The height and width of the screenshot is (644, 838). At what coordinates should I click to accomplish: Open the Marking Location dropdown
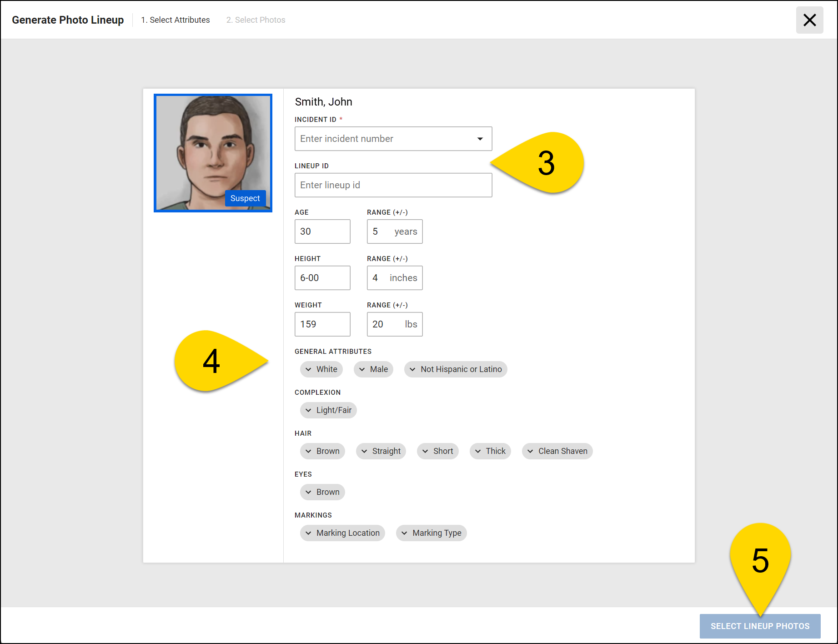[342, 533]
